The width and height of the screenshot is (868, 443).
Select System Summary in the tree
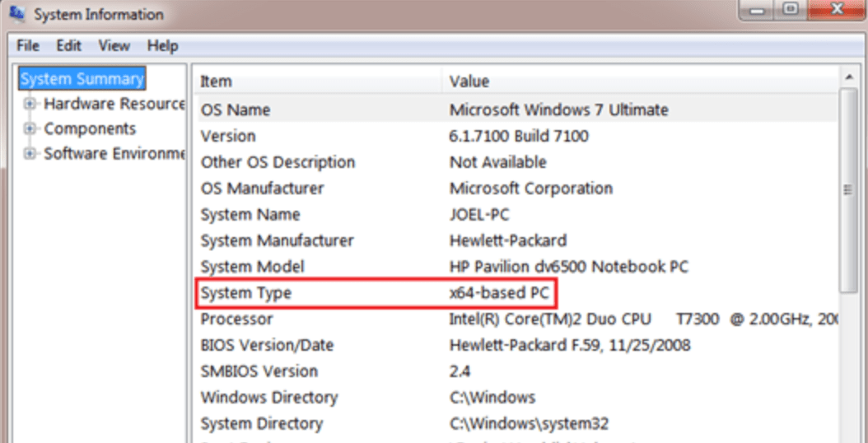pos(82,79)
